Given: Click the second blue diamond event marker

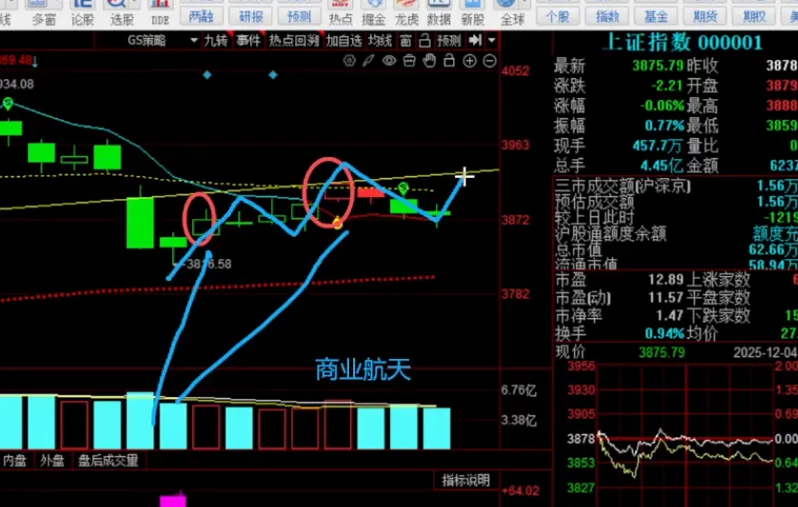Looking at the screenshot, I should pyautogui.click(x=273, y=75).
